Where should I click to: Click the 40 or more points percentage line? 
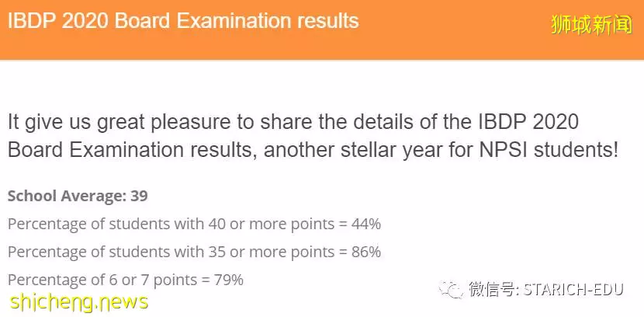(x=194, y=224)
